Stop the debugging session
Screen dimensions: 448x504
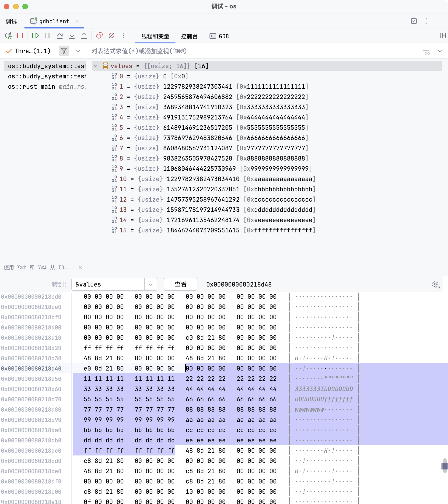[20, 36]
